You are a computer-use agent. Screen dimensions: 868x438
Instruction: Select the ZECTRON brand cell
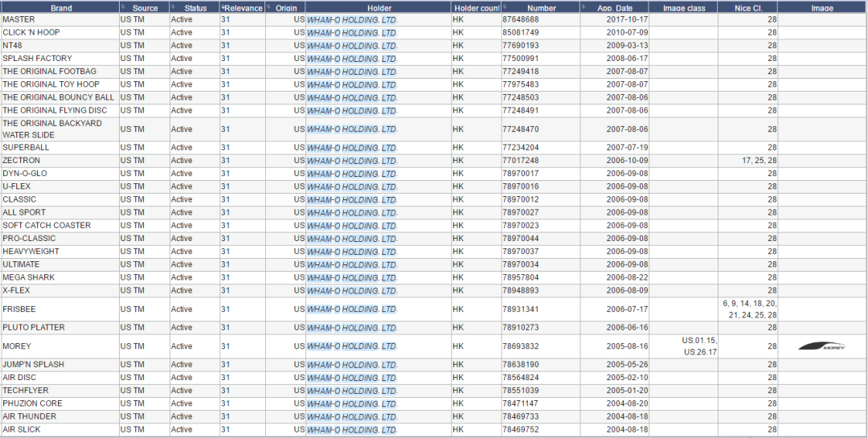(60, 161)
